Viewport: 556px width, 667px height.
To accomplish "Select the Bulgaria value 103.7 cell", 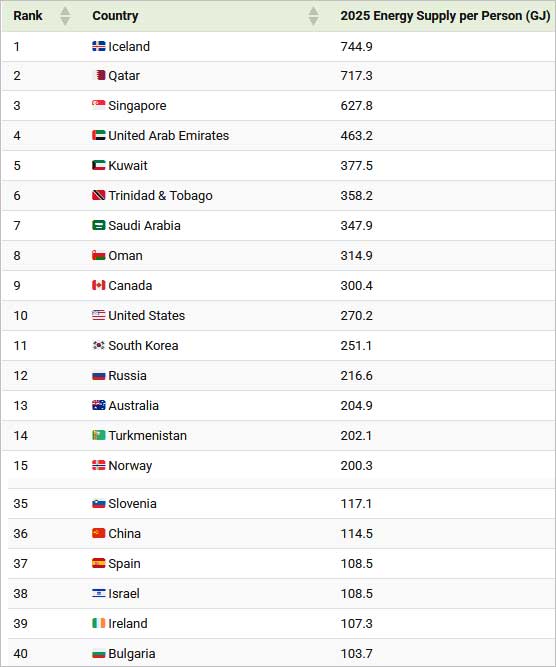I will coord(356,653).
